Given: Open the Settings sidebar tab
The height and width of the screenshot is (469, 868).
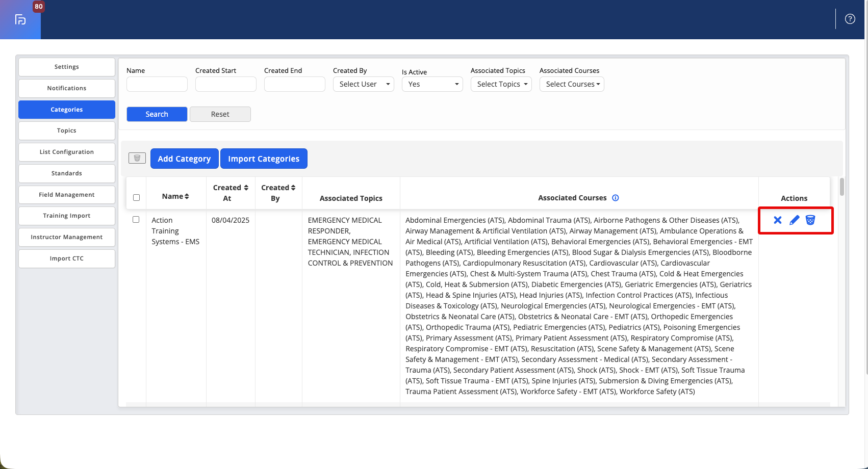Looking at the screenshot, I should 67,67.
